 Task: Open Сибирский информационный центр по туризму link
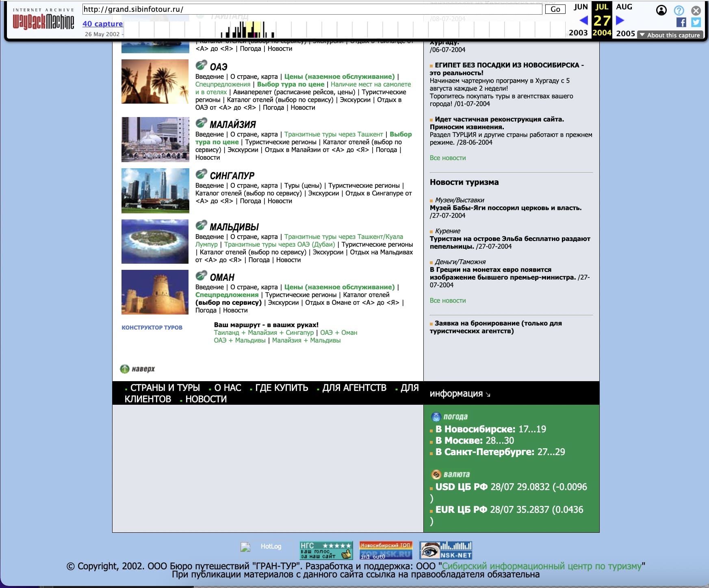pyautogui.click(x=542, y=566)
